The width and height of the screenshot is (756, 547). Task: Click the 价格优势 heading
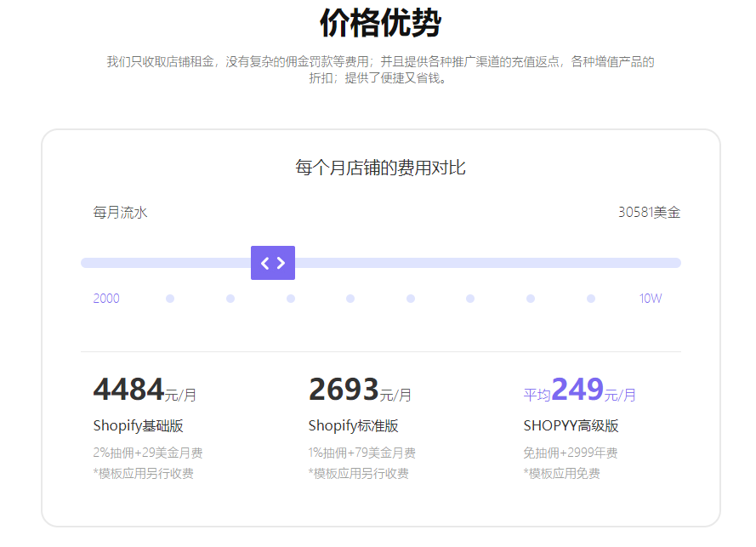pos(380,23)
